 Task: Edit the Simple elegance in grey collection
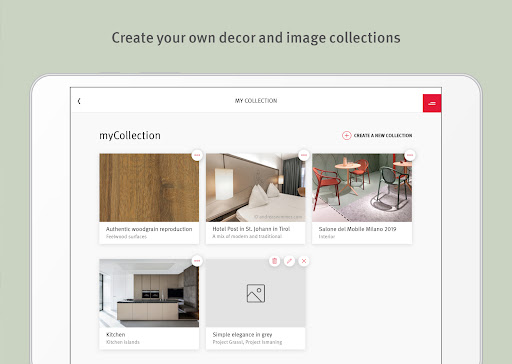coord(289,261)
